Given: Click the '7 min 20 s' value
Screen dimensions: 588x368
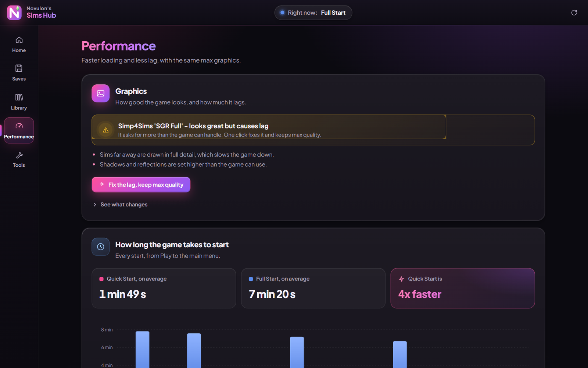Looking at the screenshot, I should click(x=272, y=294).
